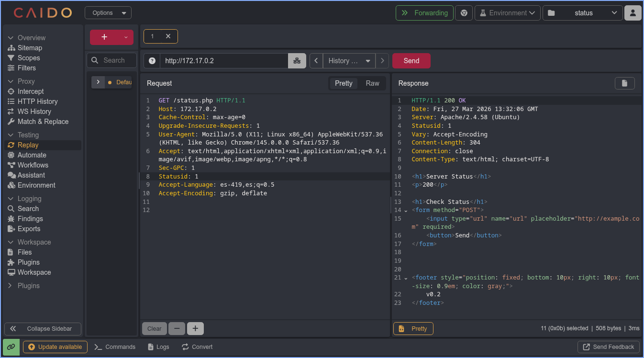Click the help question mark icon
The height and width of the screenshot is (358, 644).
tap(152, 61)
